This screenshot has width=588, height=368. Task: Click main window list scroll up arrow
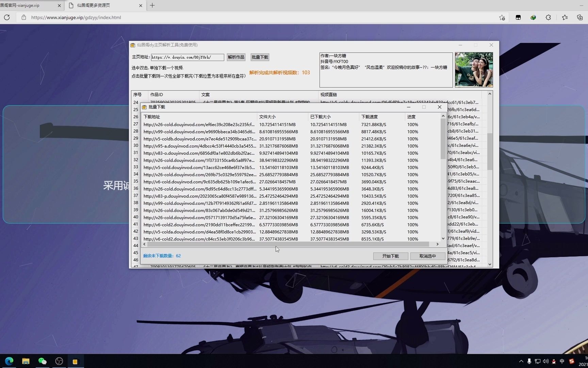(490, 94)
